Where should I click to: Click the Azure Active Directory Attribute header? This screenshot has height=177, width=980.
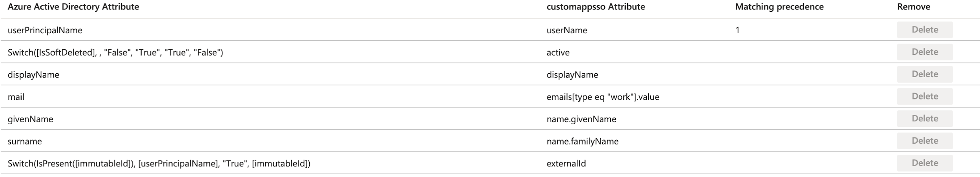tap(73, 7)
